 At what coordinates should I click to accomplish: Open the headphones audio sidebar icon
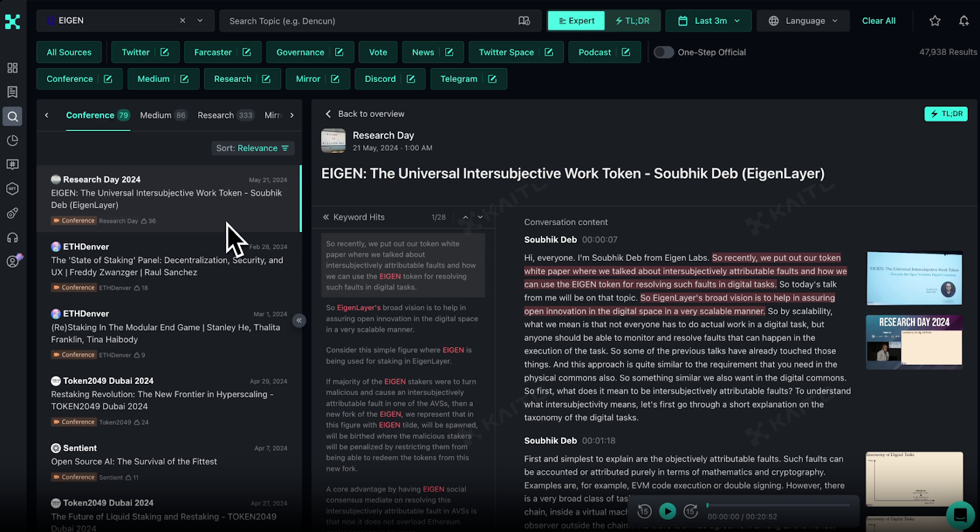(x=12, y=238)
